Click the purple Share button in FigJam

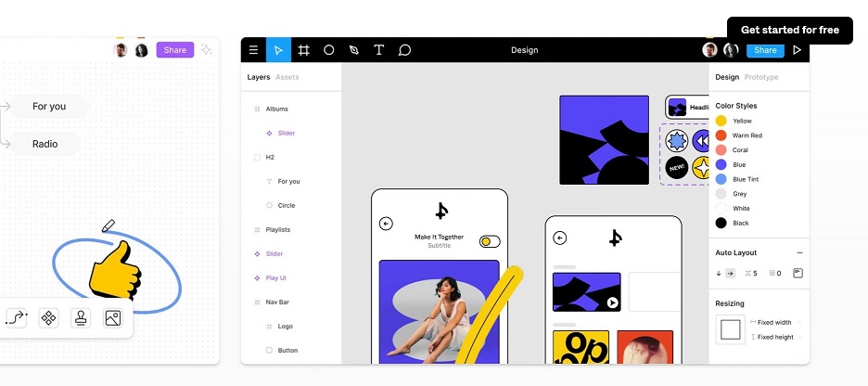pos(175,50)
